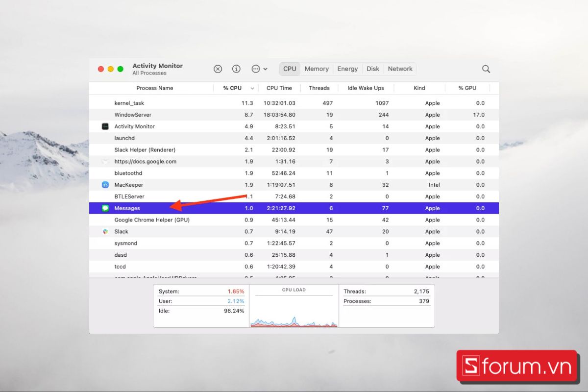Click the 1097 idle wake ups value
This screenshot has width=588, height=392.
pos(382,103)
